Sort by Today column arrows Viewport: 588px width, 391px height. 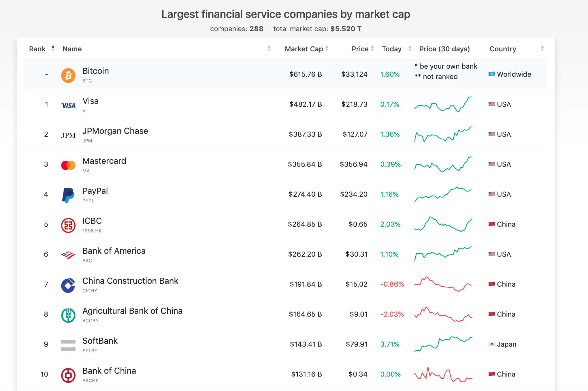[410, 48]
